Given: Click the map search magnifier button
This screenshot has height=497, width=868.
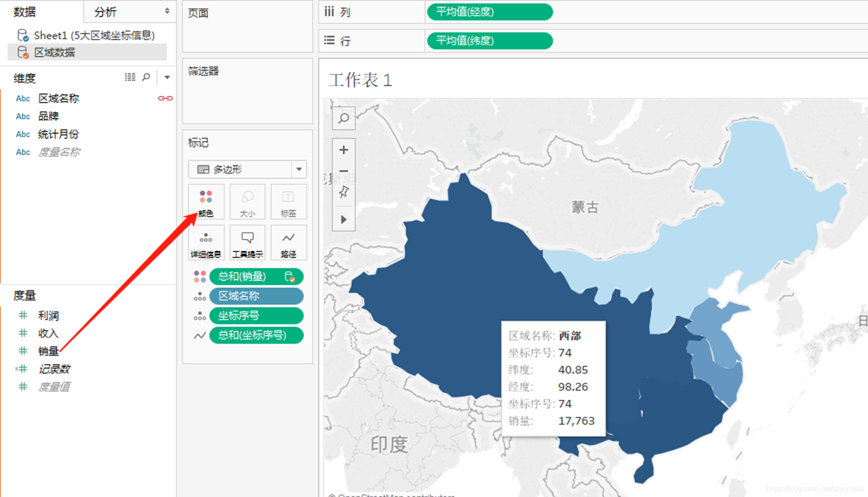Looking at the screenshot, I should tap(344, 118).
